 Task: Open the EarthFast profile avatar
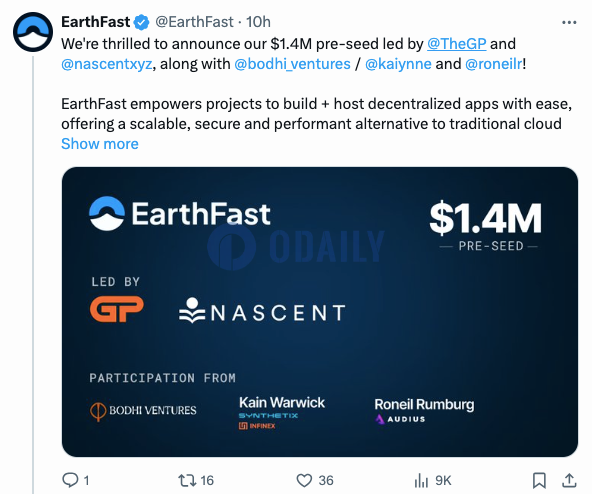[33, 32]
